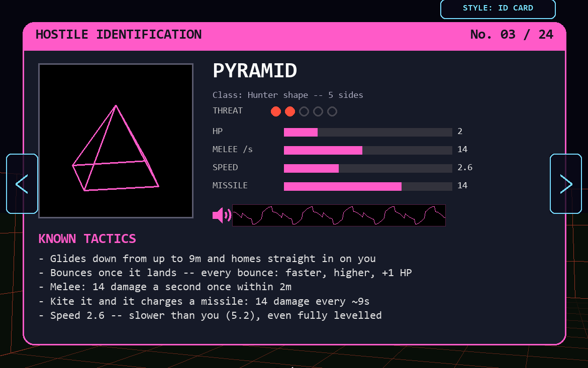The image size is (588, 368).
Task: Click the STYLE: ID CARD button
Action: [x=498, y=8]
